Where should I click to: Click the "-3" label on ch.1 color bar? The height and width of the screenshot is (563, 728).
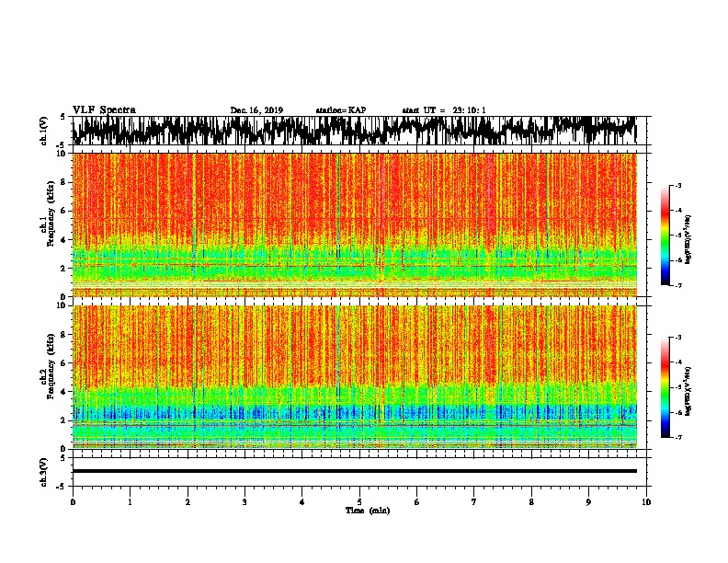point(677,185)
